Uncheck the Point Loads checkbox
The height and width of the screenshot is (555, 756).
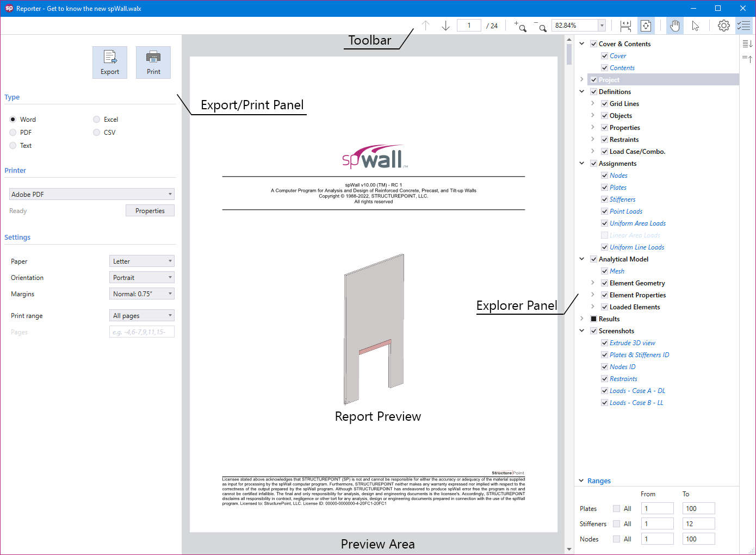(x=605, y=211)
